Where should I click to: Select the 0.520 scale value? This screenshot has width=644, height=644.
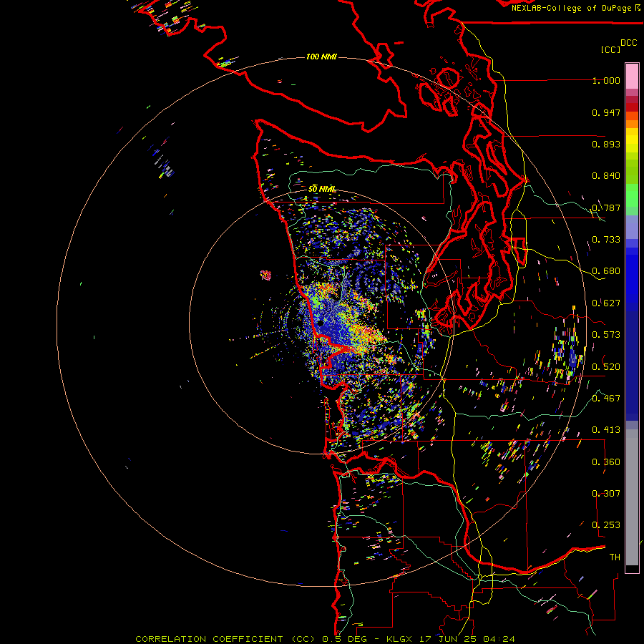[x=606, y=367]
